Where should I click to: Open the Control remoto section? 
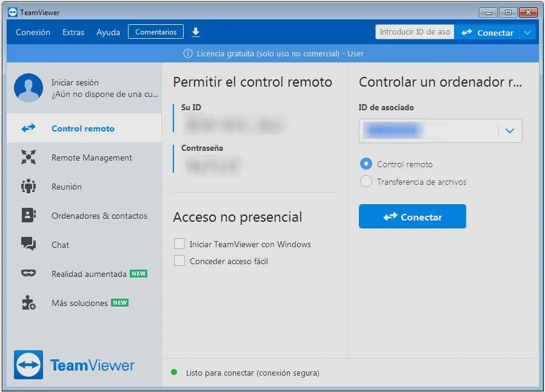click(x=84, y=128)
